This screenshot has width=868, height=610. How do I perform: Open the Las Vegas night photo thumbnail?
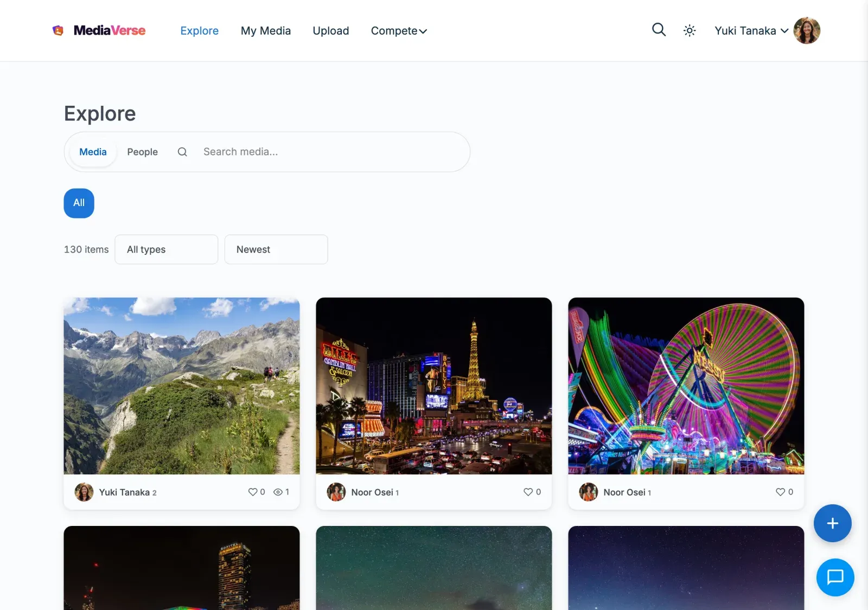point(434,386)
